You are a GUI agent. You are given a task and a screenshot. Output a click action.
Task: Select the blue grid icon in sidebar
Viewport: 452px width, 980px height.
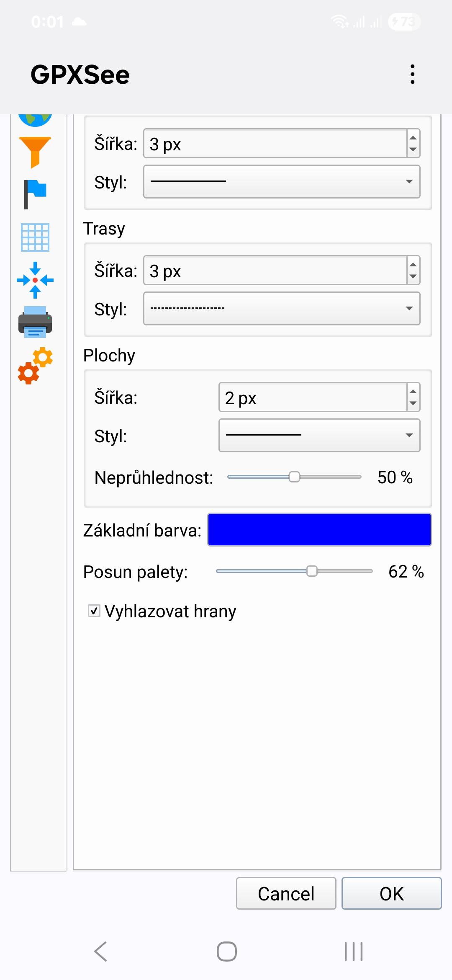click(35, 237)
